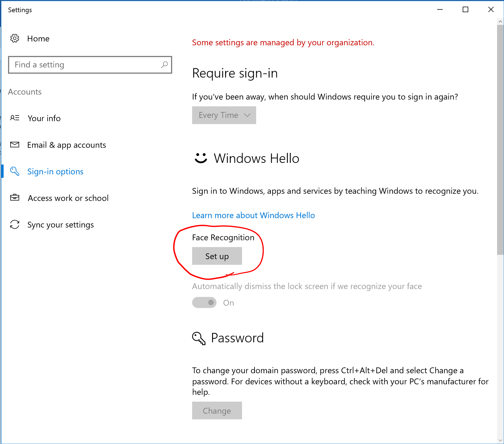Click the Accounts section label
Screen dimensions: 504x444
25,92
